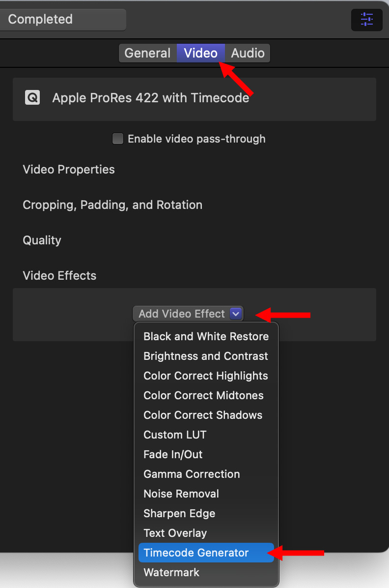
Task: Select Text Overlay effect
Action: tap(175, 533)
